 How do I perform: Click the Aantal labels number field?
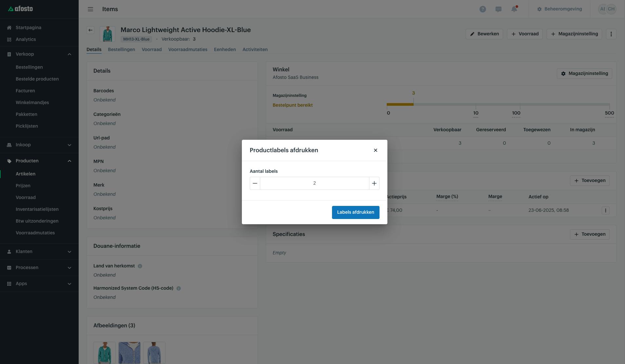tap(315, 183)
